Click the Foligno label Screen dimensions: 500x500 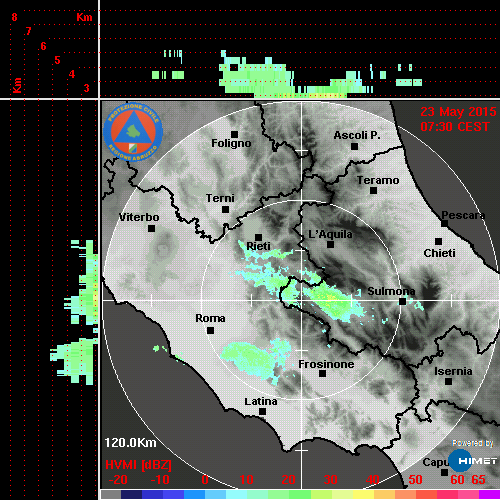coord(231,143)
